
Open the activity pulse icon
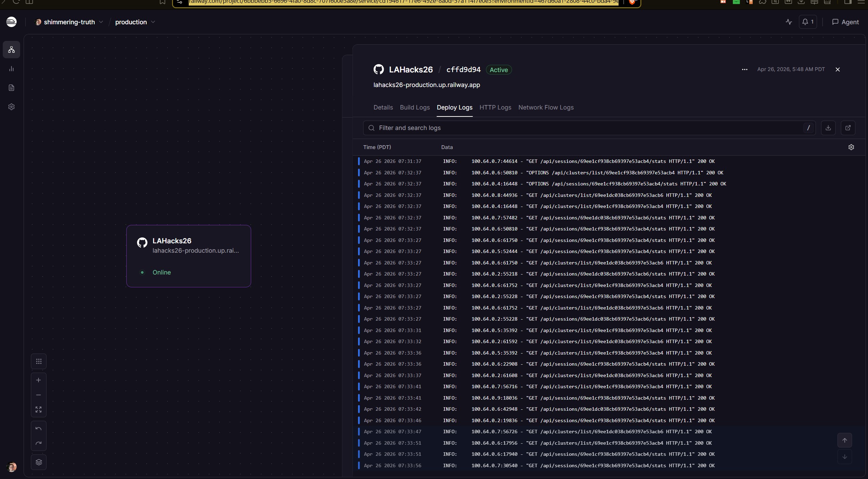coord(789,22)
